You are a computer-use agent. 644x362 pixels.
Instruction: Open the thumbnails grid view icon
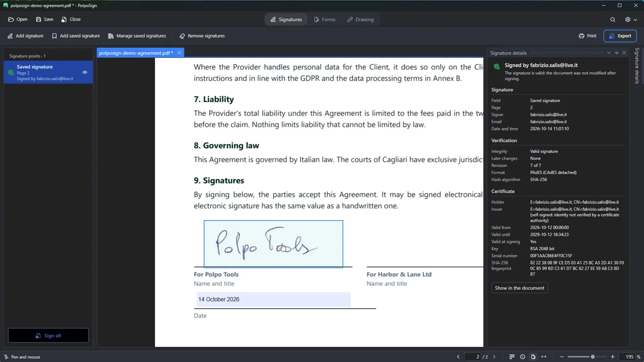(512, 357)
